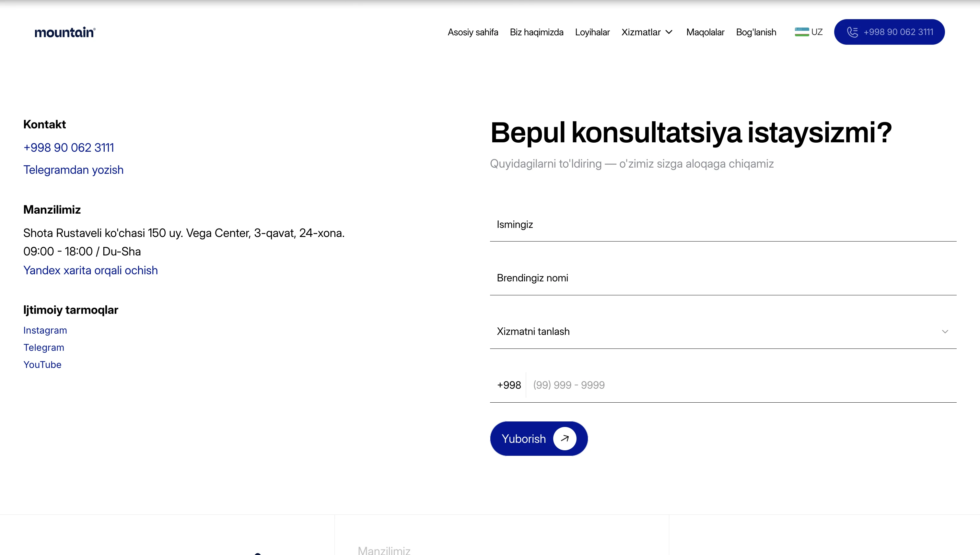Image resolution: width=980 pixels, height=555 pixels.
Task: Open the Biz haqimizda page
Action: pos(536,32)
